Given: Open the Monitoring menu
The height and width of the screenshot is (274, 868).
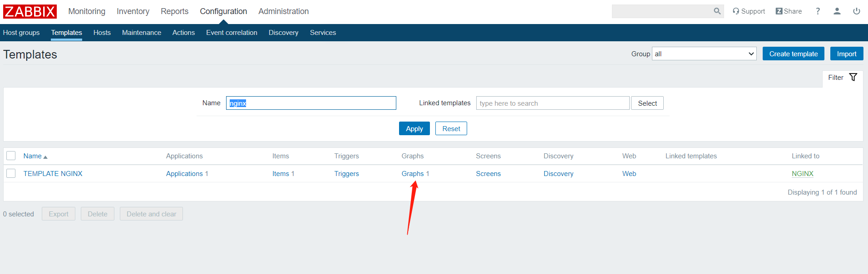Looking at the screenshot, I should tap(87, 11).
